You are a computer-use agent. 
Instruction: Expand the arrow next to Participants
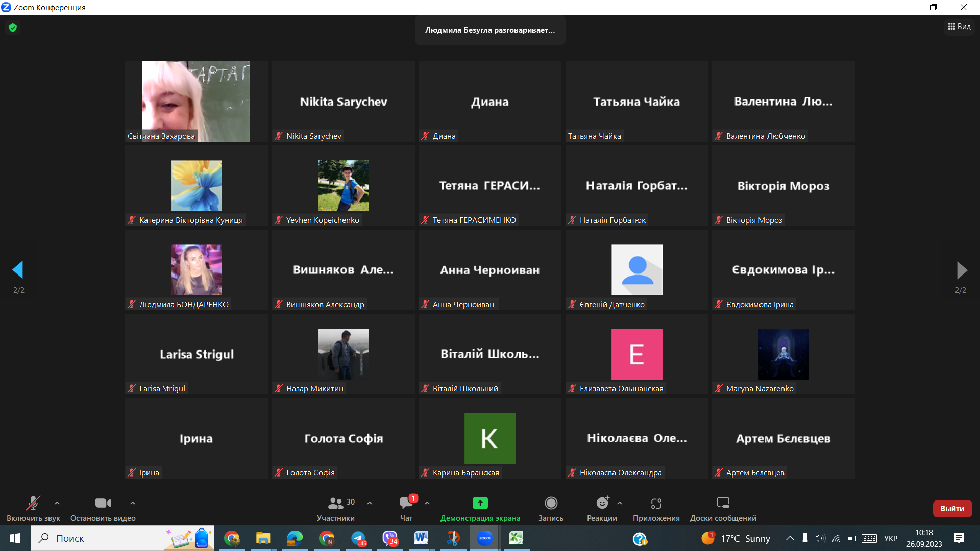pos(370,503)
